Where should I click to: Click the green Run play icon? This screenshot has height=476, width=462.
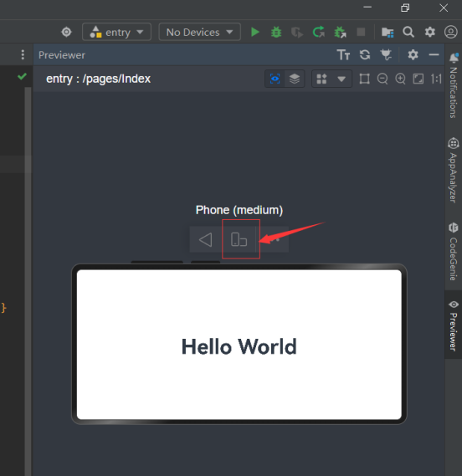point(255,32)
